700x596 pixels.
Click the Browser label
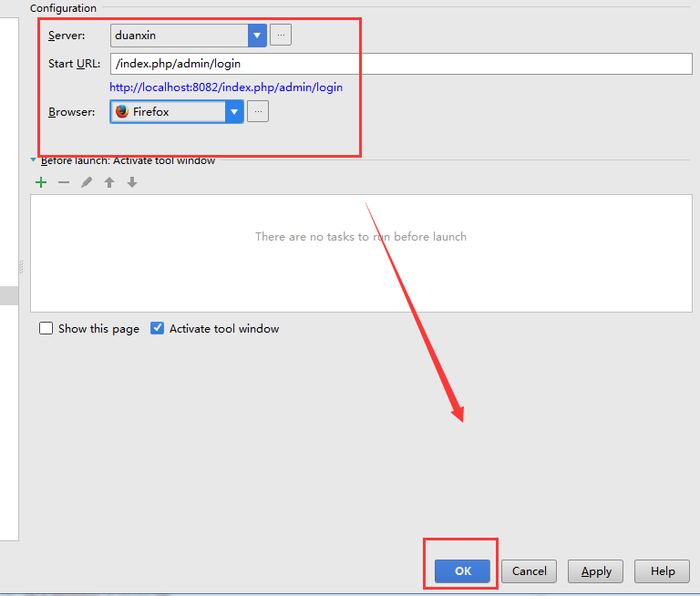point(71,111)
